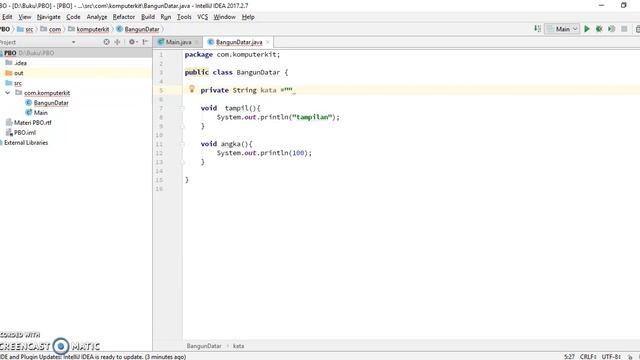
Task: Change line separator CRLF in status bar
Action: [x=588, y=356]
